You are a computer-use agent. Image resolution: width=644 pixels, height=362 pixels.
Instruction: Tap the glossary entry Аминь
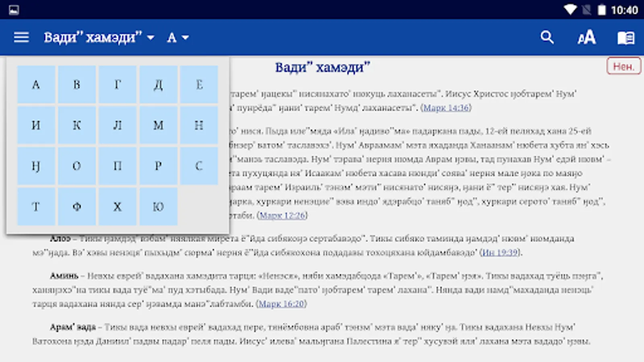tap(64, 276)
